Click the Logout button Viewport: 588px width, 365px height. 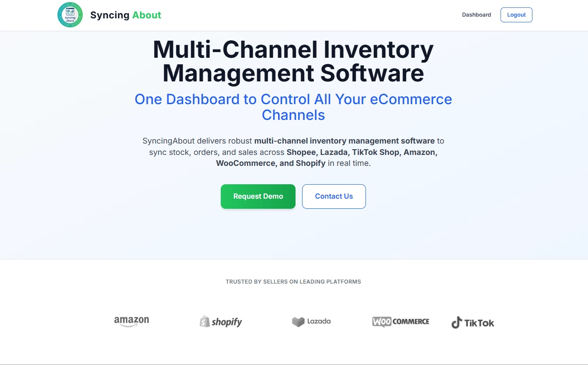(516, 15)
